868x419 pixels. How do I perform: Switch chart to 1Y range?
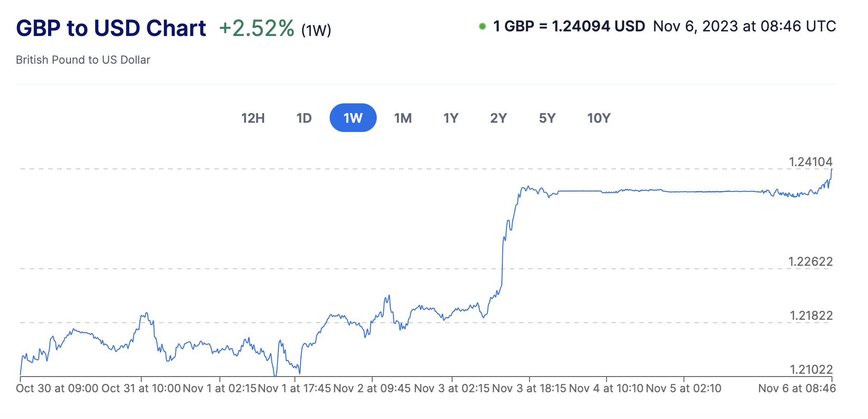451,118
